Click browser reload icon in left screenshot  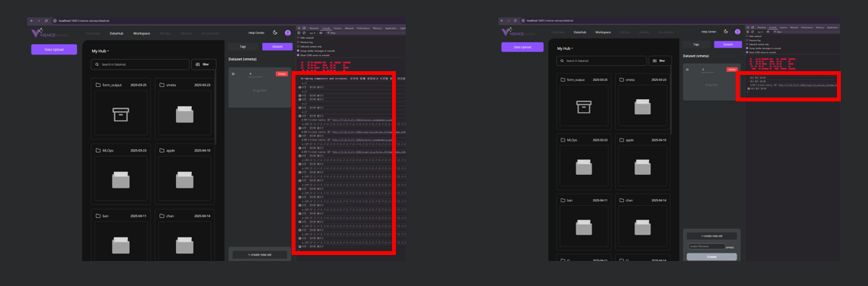coord(46,20)
